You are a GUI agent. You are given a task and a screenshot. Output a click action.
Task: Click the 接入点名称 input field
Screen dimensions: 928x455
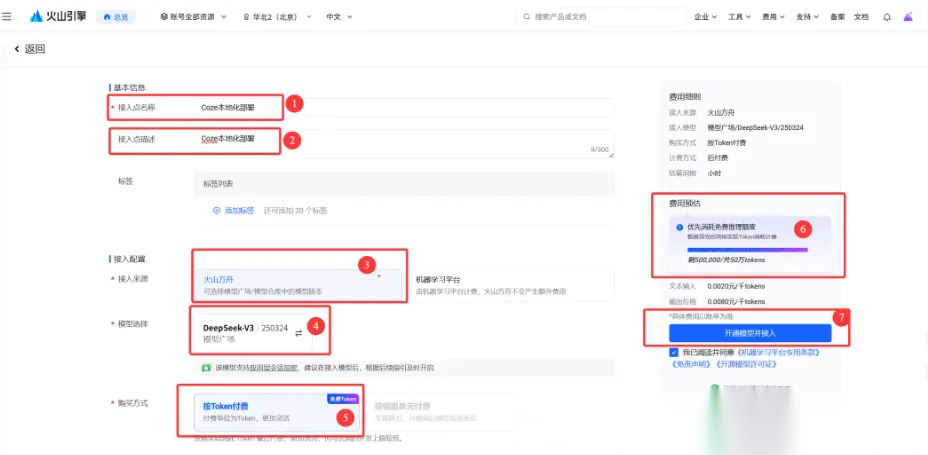click(x=404, y=108)
